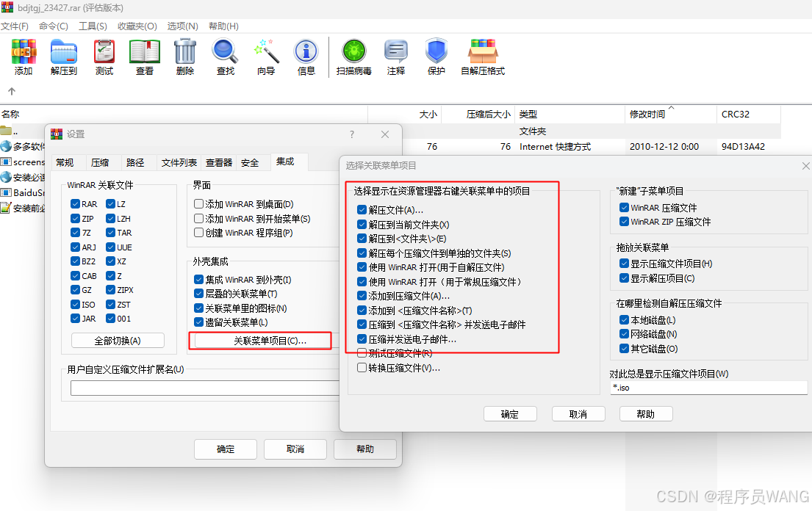Toggle 集成 WinRAR 到外壳(I) checkbox
This screenshot has height=511, width=812.
pos(198,279)
